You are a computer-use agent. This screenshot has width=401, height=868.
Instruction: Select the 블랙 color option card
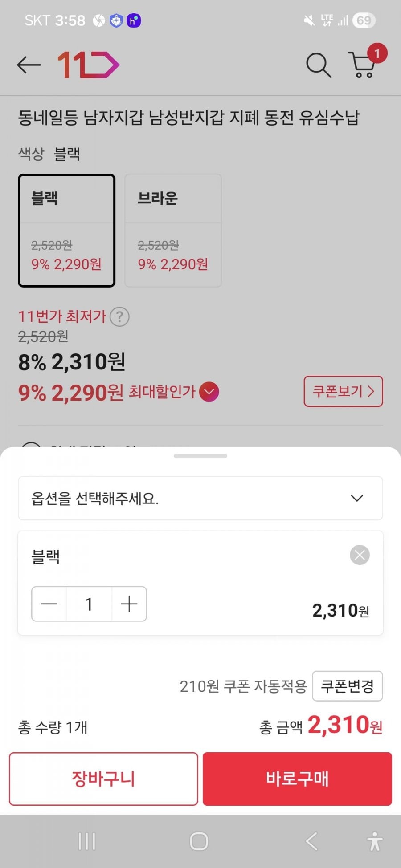[x=66, y=230]
